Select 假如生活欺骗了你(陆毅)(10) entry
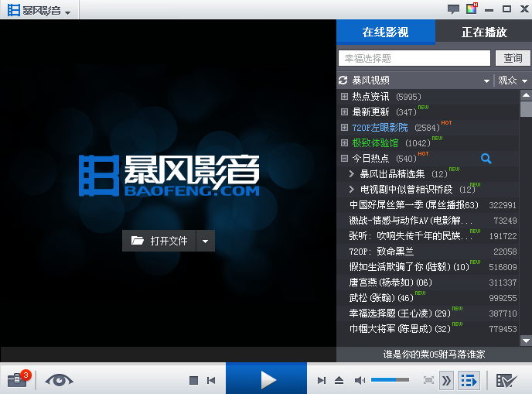 [428, 267]
